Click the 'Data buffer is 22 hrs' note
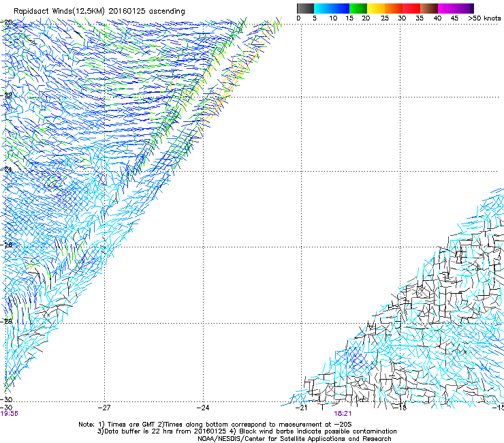 (139, 431)
